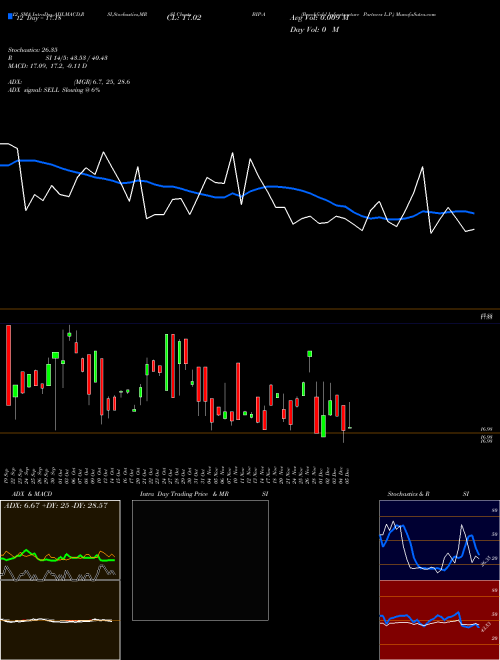Screen dimensions: 500x660
Task: Open the red RSI indicator panel
Action: click(x=439, y=620)
